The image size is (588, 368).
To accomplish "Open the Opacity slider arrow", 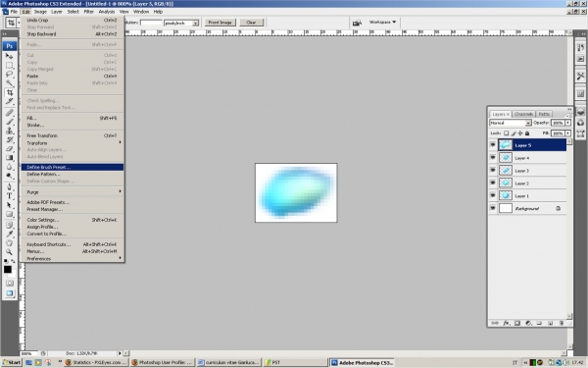I will (567, 123).
